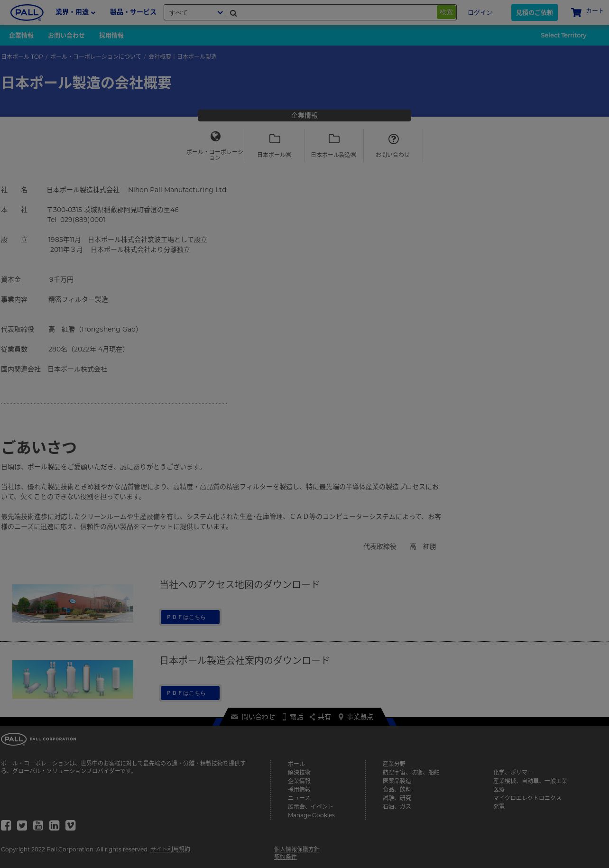Open the 石油、ガス footer link

click(397, 806)
